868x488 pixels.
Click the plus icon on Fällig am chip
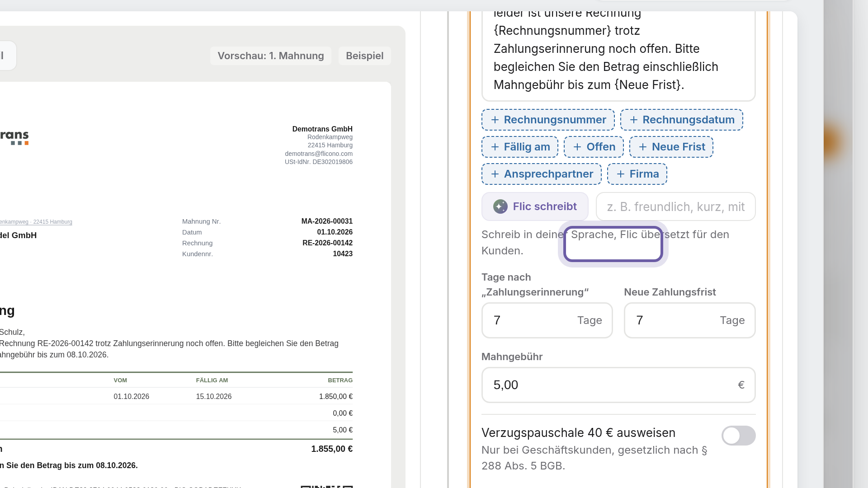point(495,147)
